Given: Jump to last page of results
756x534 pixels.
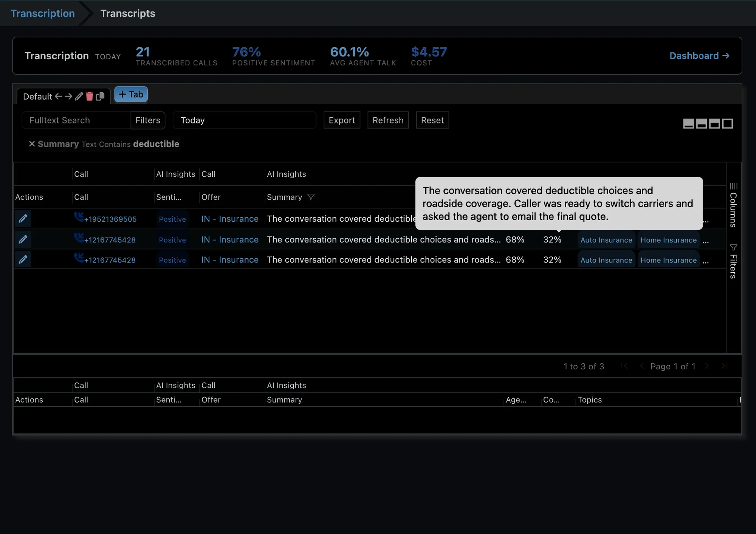Looking at the screenshot, I should click(x=724, y=366).
